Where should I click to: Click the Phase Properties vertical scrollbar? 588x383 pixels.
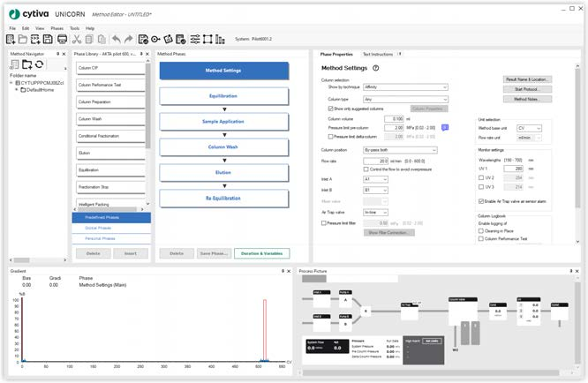[x=577, y=139]
